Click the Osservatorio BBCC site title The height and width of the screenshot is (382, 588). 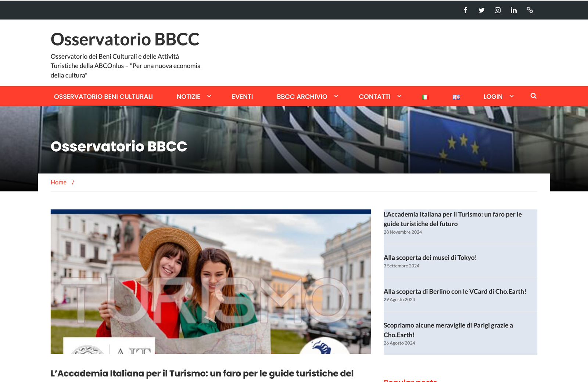125,39
